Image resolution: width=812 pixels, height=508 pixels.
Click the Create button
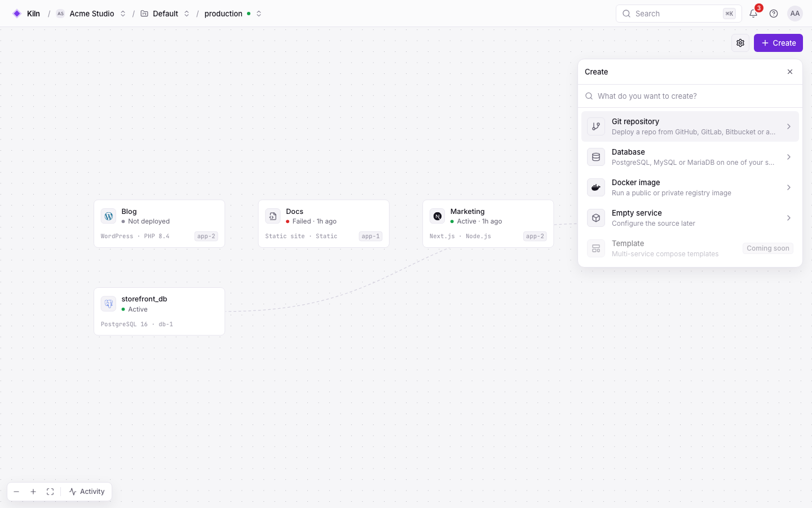(778, 43)
